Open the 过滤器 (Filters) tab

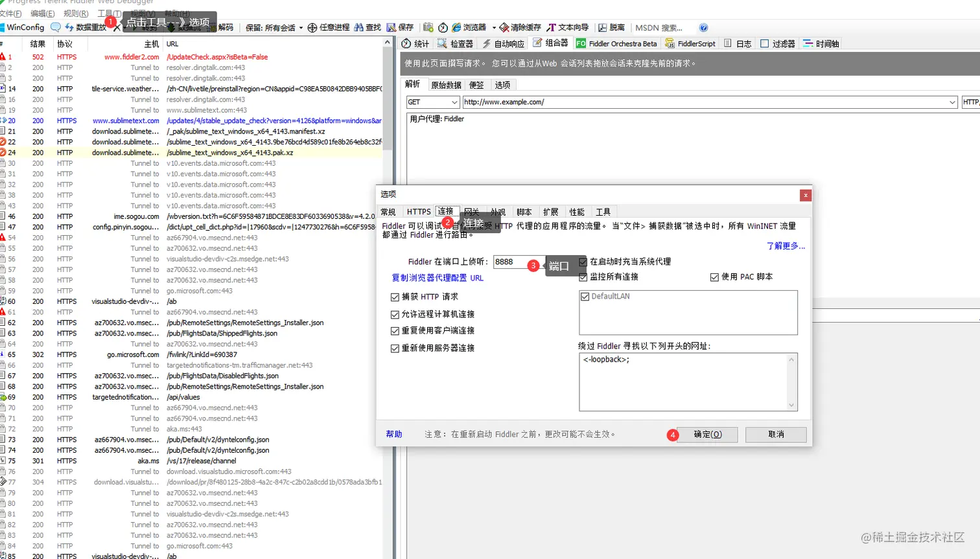pyautogui.click(x=777, y=43)
